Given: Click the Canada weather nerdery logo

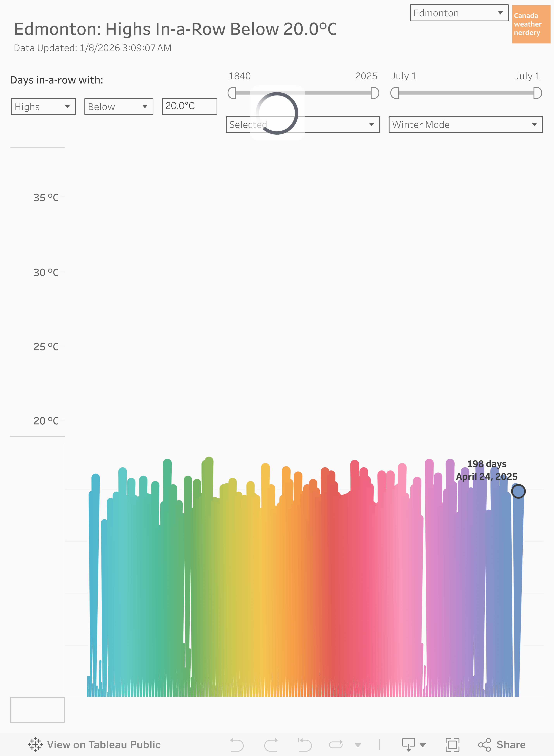Looking at the screenshot, I should (x=531, y=24).
